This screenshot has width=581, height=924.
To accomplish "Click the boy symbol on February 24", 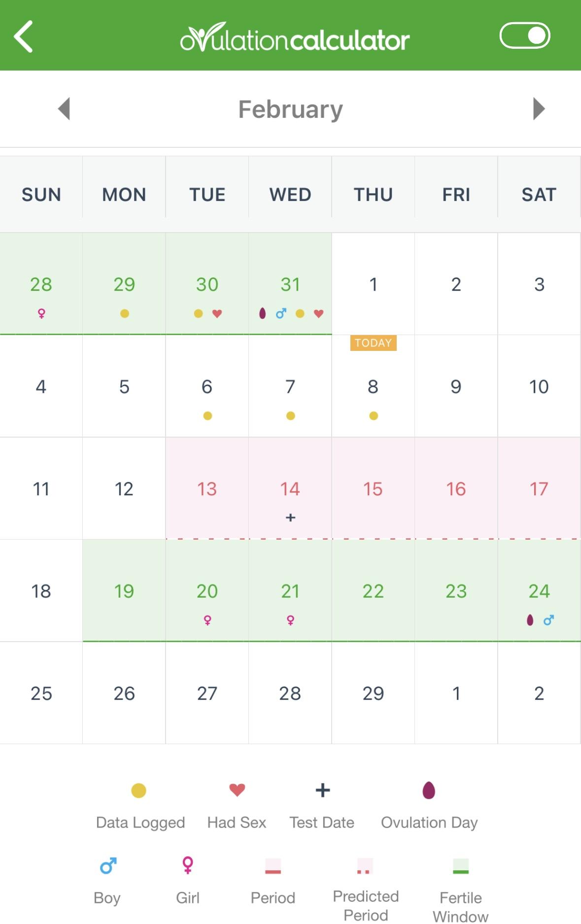I will [548, 620].
